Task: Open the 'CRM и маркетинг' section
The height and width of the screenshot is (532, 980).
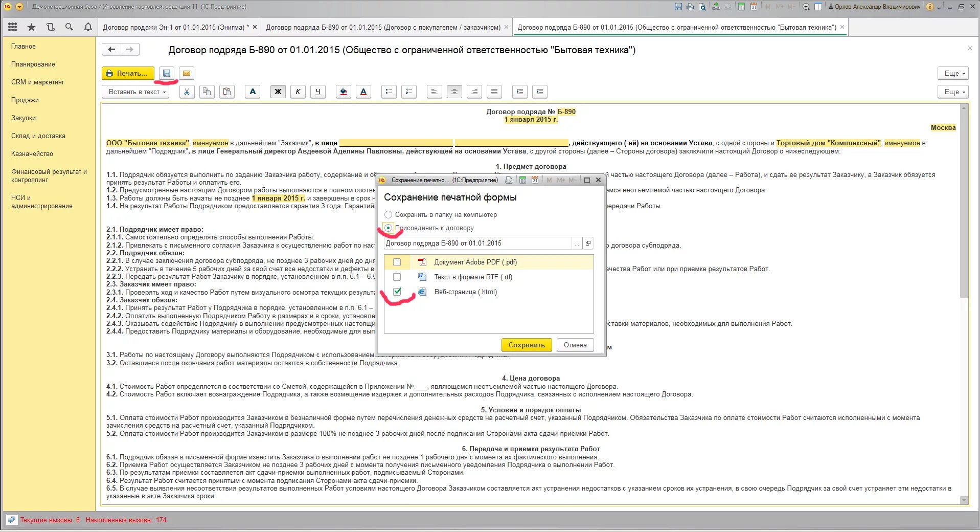Action: pos(38,82)
